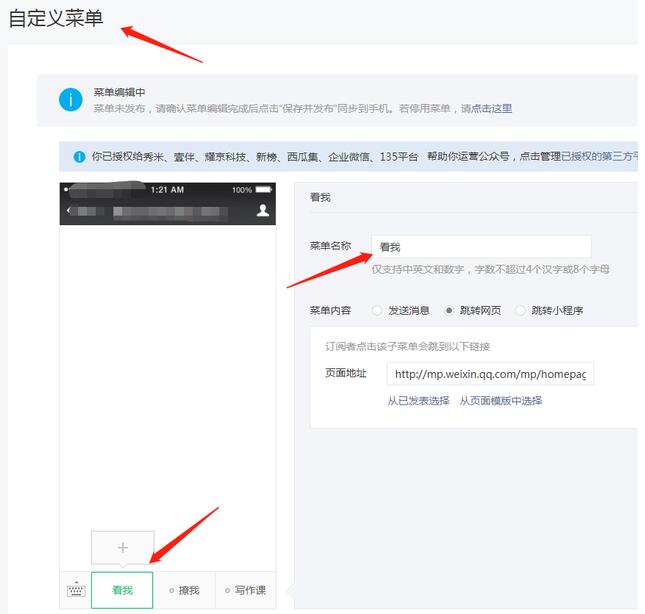Choose the 发送消息 radio option
Screen dimensions: 645x614
point(377,310)
